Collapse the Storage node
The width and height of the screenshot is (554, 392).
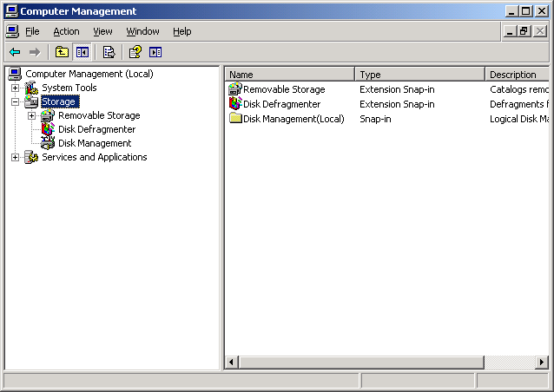coord(15,102)
